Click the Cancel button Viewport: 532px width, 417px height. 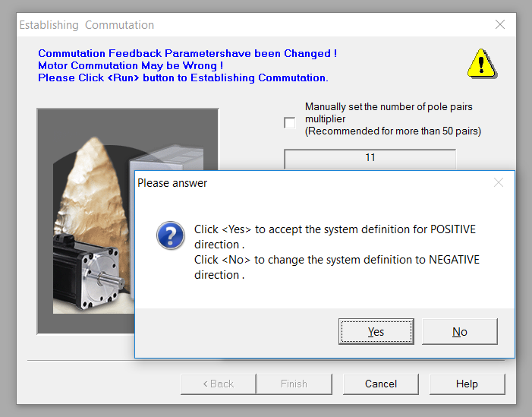(381, 384)
